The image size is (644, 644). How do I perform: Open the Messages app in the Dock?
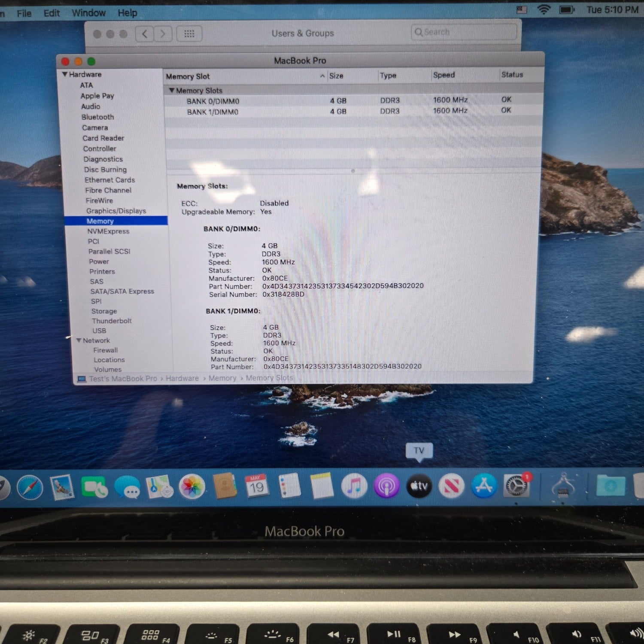point(128,487)
